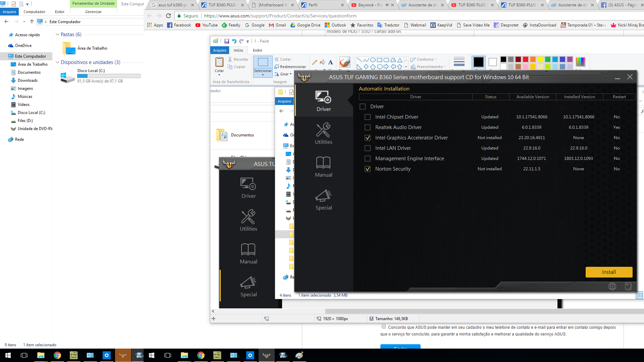Open the Gerenciar tab in File Explorer

click(x=93, y=12)
